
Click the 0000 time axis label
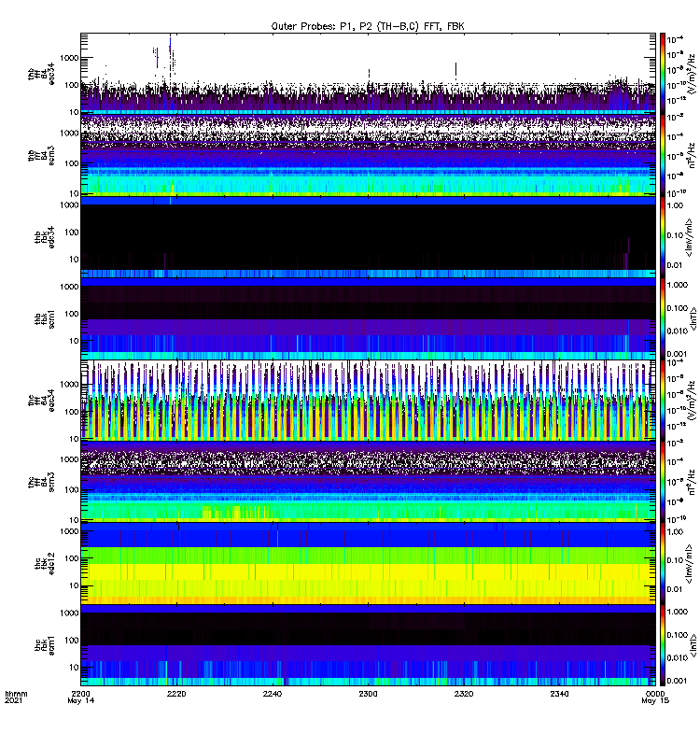pos(655,694)
